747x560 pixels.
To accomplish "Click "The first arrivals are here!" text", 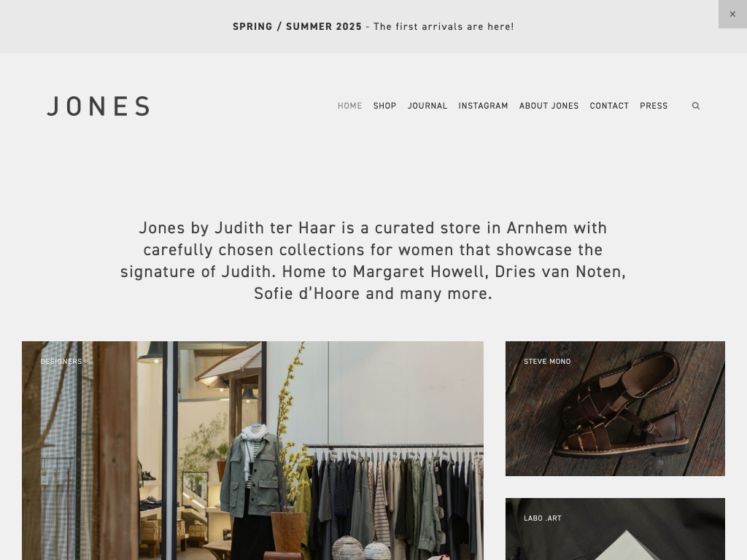I will click(x=444, y=27).
